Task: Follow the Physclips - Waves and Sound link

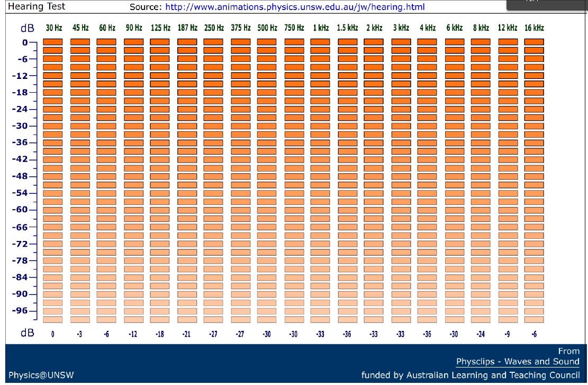Action: point(518,361)
